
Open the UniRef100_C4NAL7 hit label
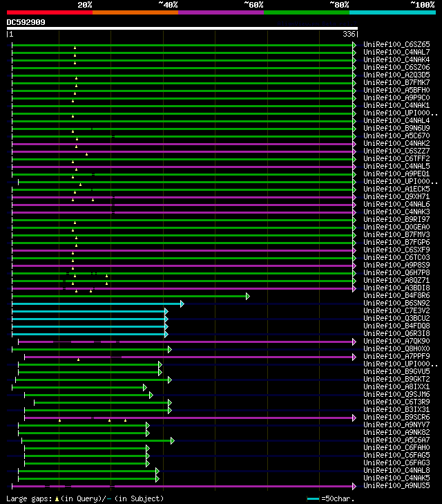pos(396,52)
